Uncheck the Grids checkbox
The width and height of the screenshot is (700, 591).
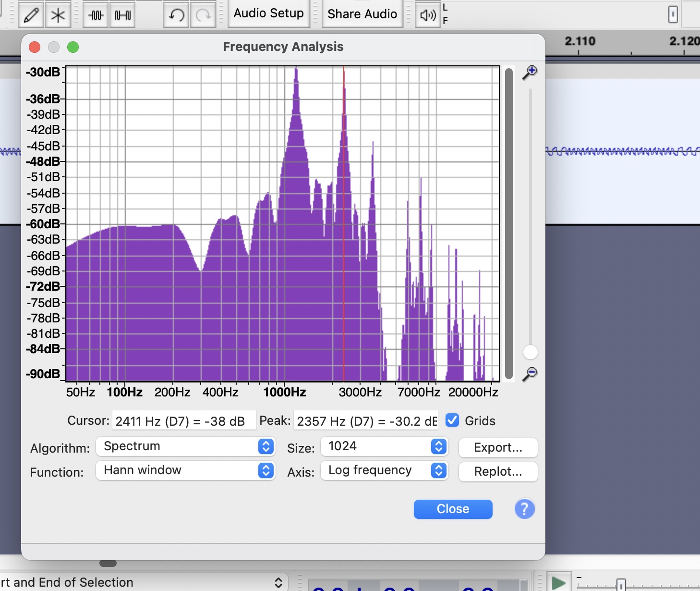point(452,420)
